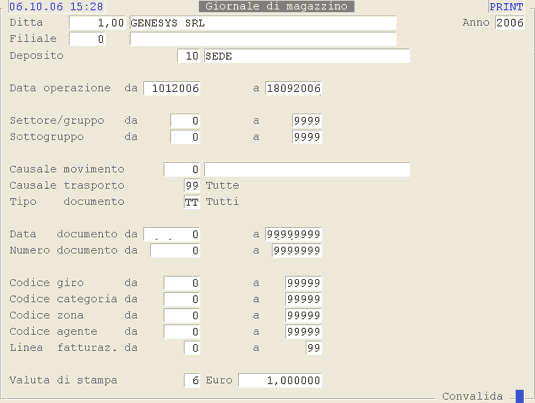Image resolution: width=535 pixels, height=403 pixels.
Task: Select Sottogruppo a field with 9999
Action: pyautogui.click(x=307, y=137)
